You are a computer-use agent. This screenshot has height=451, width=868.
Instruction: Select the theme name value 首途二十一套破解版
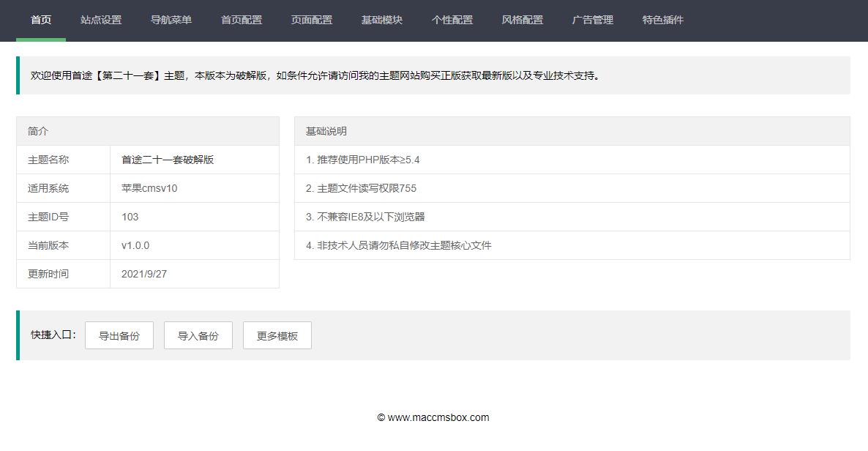click(x=168, y=160)
